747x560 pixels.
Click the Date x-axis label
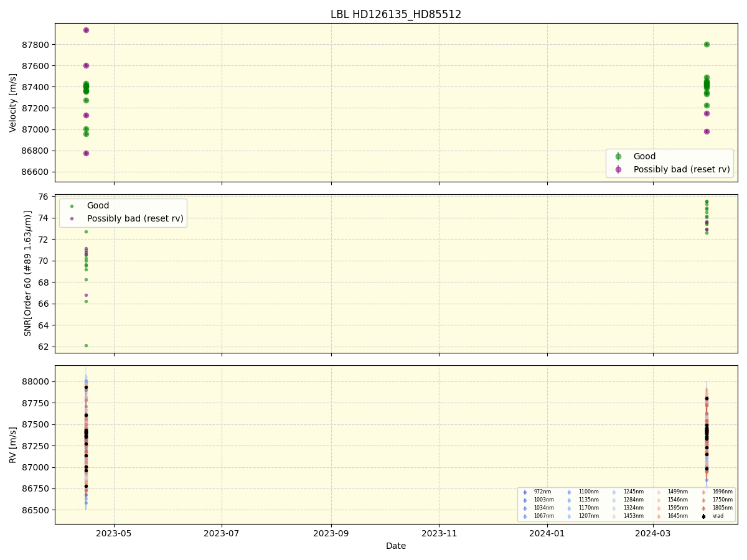pyautogui.click(x=396, y=546)
